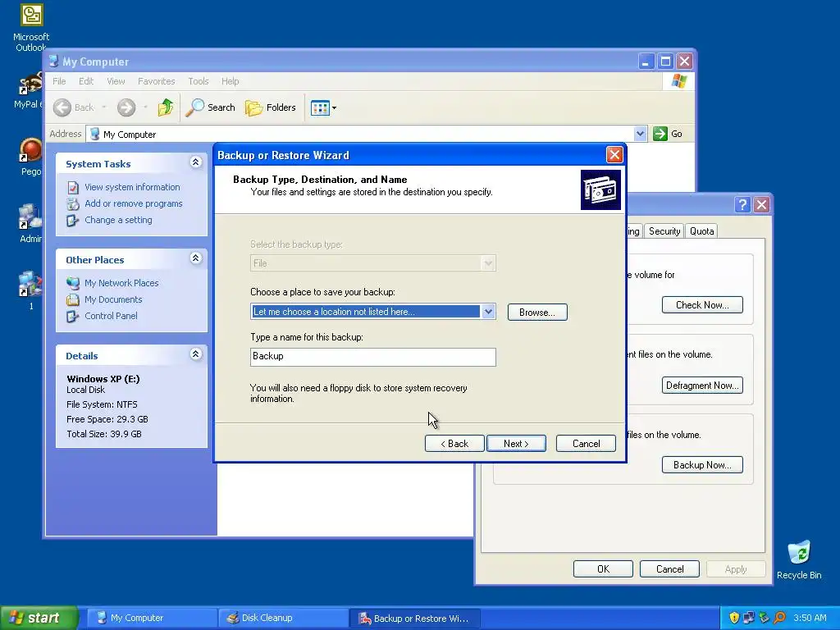Click the 3:50 AM clock
The image size is (840, 630).
point(810,618)
